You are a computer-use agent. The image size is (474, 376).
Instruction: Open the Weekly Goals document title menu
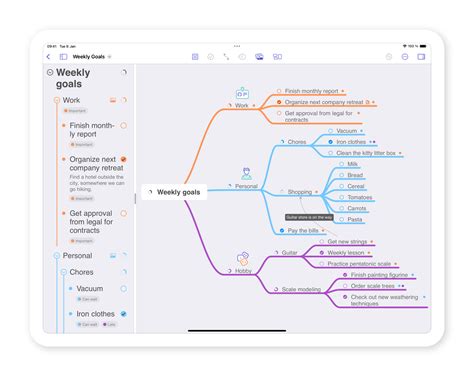(92, 57)
